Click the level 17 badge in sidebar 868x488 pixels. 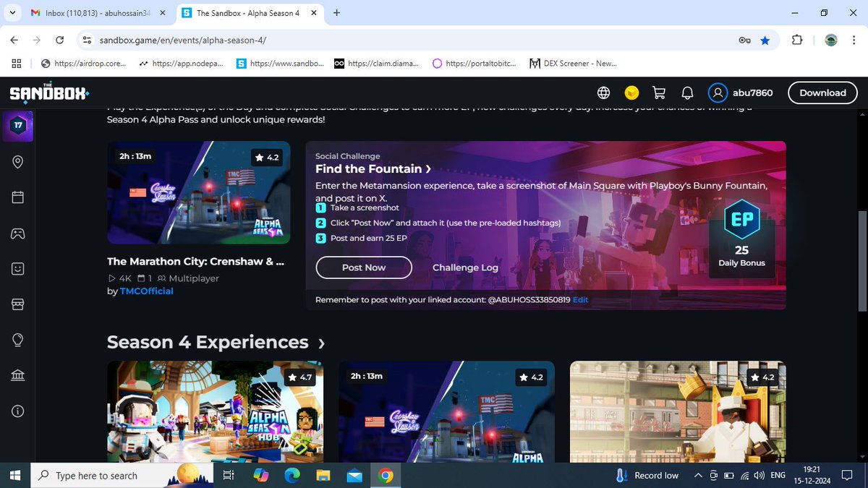(18, 126)
